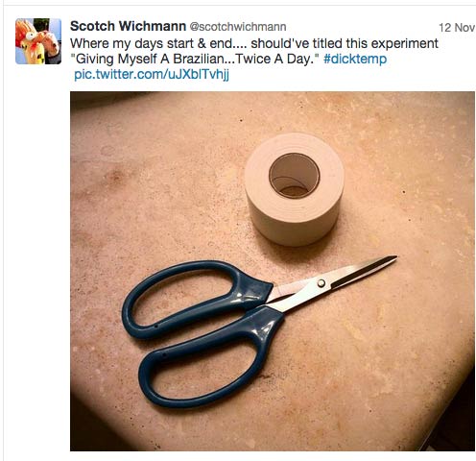Open the 12 Nov timestamp
This screenshot has width=476, height=461.
[x=457, y=28]
